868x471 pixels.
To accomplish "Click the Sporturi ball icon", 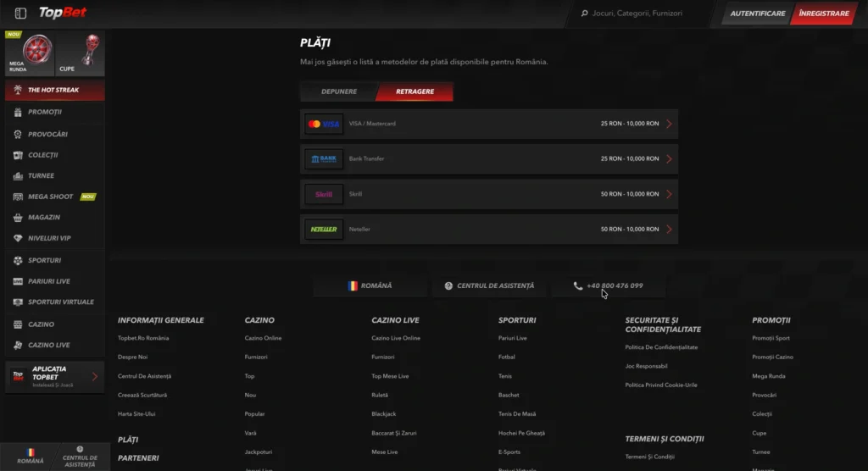I will [18, 260].
